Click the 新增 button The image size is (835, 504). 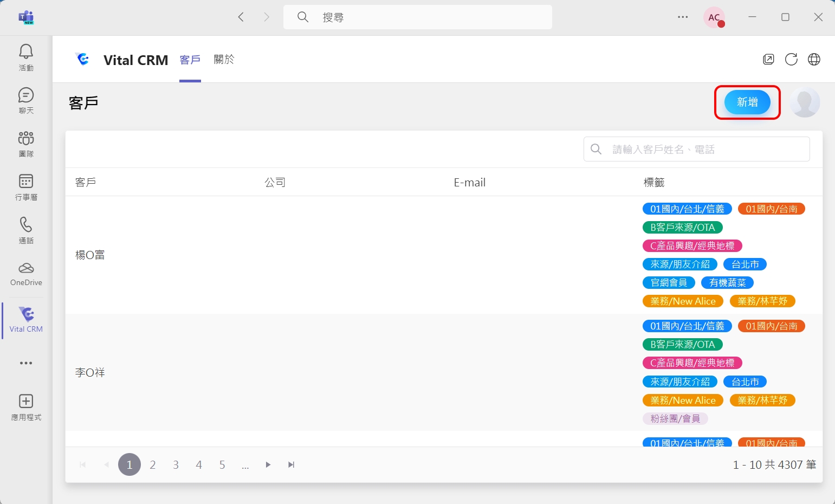[x=747, y=102]
